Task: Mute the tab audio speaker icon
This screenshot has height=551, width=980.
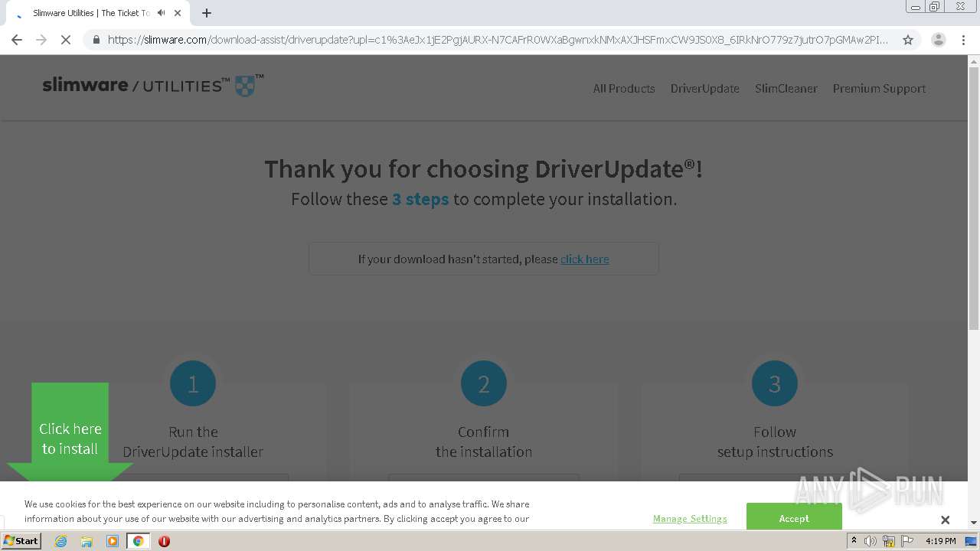Action: tap(161, 13)
